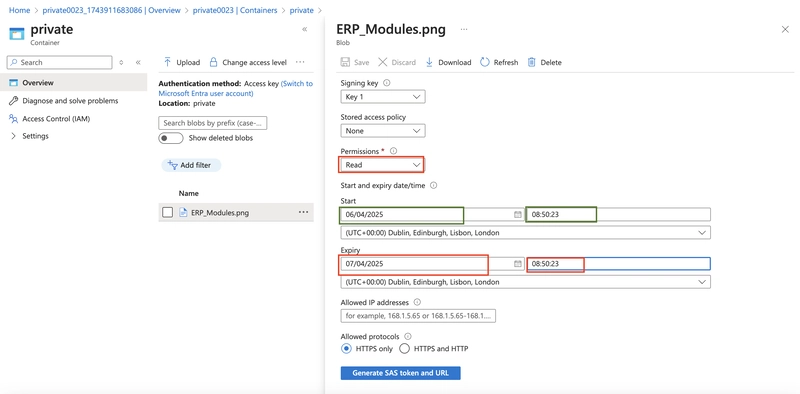Click the Delete trash icon
The width and height of the screenshot is (800, 394).
coord(532,62)
